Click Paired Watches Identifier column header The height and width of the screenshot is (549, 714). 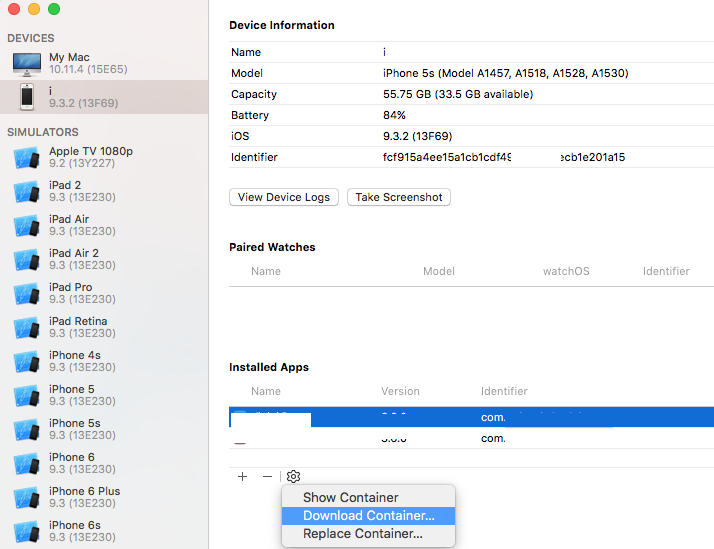click(666, 271)
